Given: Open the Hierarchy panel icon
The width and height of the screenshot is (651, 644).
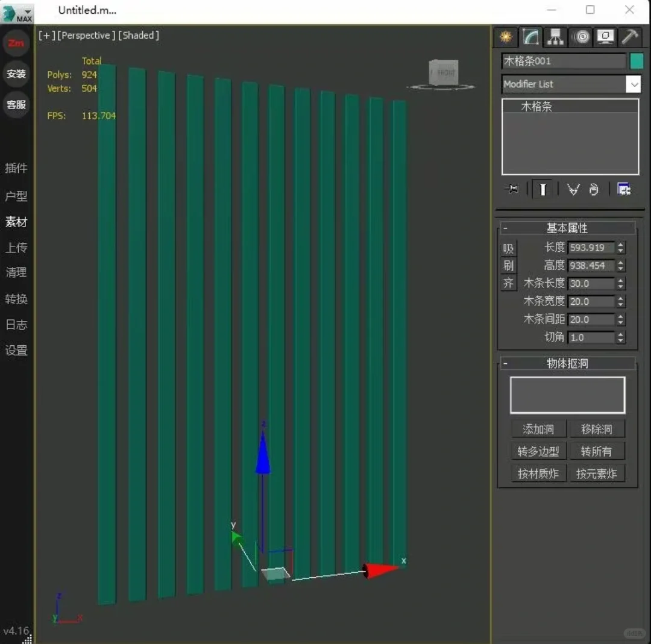Looking at the screenshot, I should (555, 37).
